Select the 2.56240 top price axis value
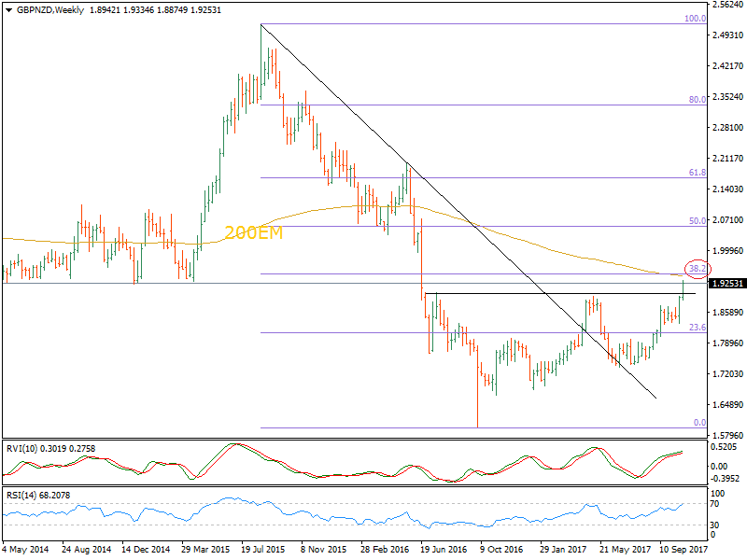Image resolution: width=747 pixels, height=560 pixels. pyautogui.click(x=726, y=5)
